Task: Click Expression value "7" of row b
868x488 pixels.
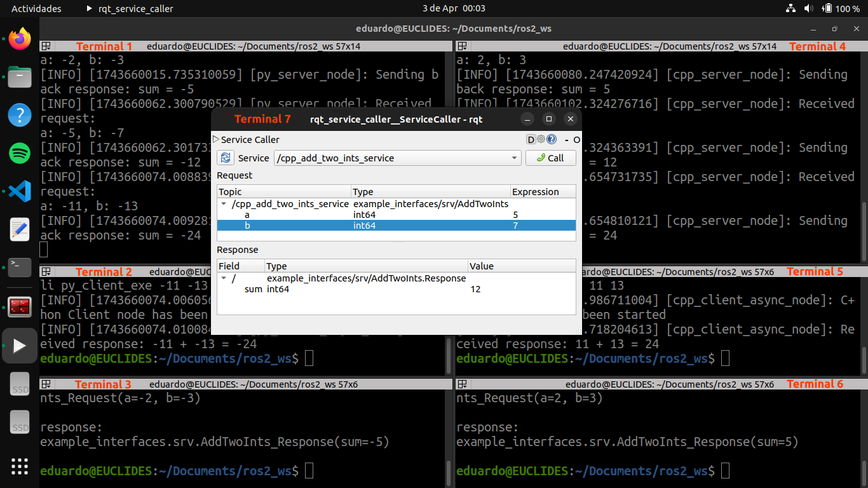Action: click(x=516, y=226)
